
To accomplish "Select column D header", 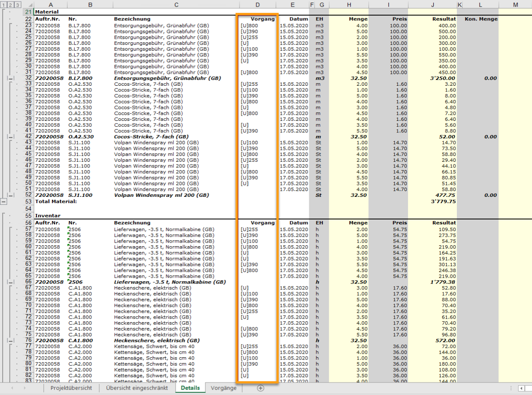I will coord(257,5).
